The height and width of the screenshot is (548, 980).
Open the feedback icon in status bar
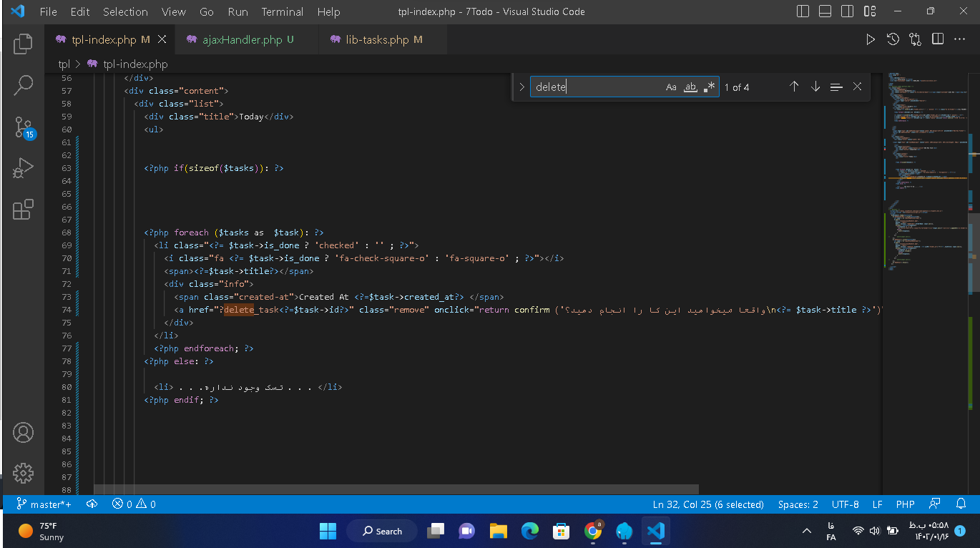[935, 504]
